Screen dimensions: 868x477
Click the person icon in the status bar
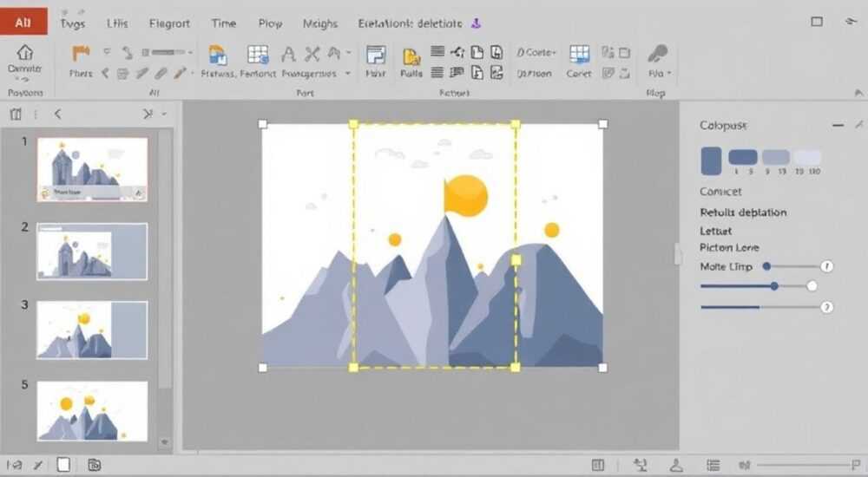(676, 465)
